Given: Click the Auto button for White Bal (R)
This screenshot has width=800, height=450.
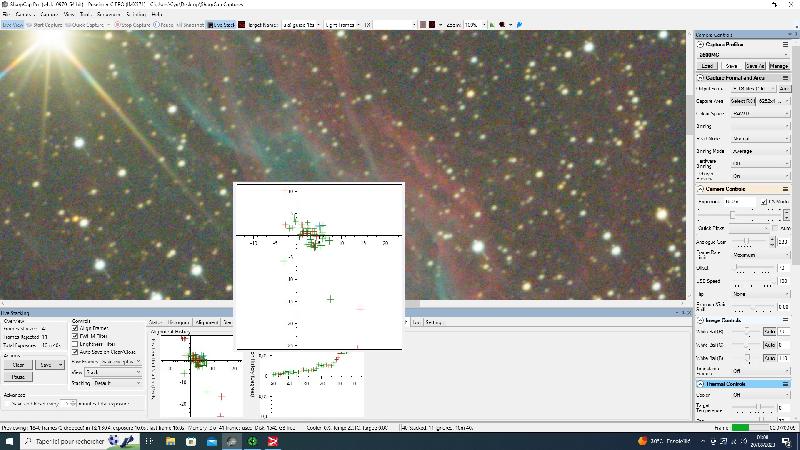Looking at the screenshot, I should (x=769, y=332).
